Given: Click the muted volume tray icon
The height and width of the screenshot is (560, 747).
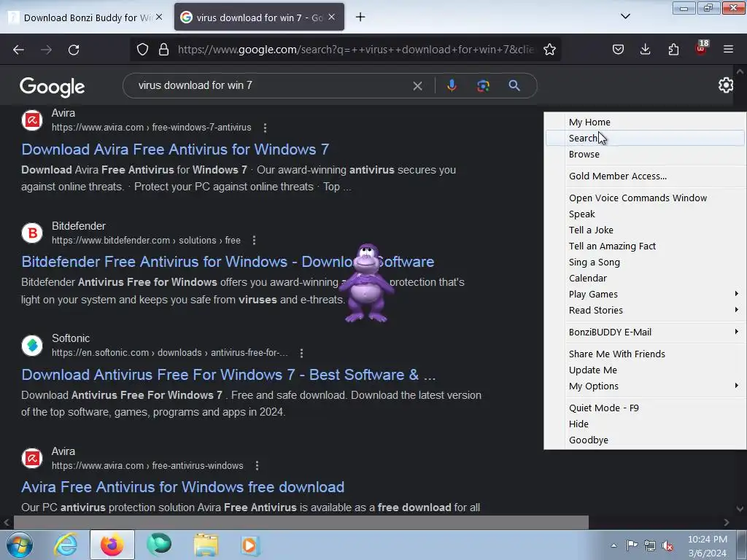Looking at the screenshot, I should (667, 545).
